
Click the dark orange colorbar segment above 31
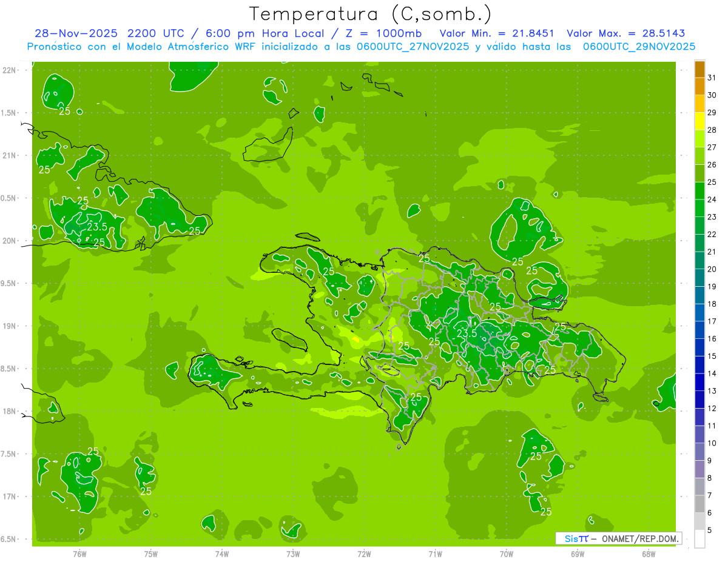tap(699, 69)
